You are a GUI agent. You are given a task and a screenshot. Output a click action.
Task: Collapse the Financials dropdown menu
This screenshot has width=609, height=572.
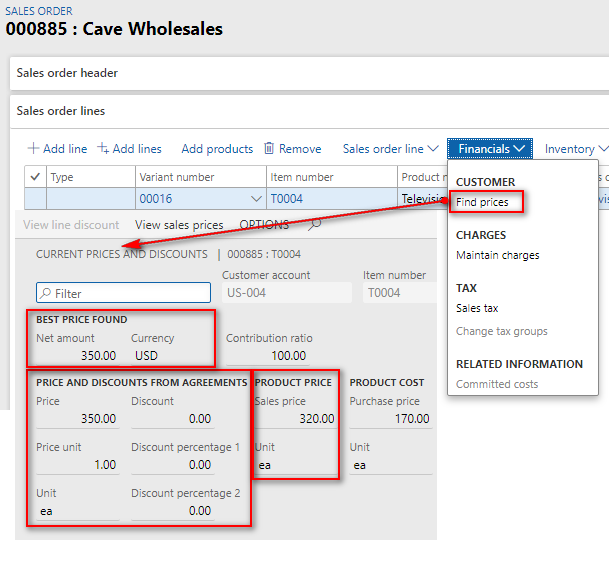[490, 149]
